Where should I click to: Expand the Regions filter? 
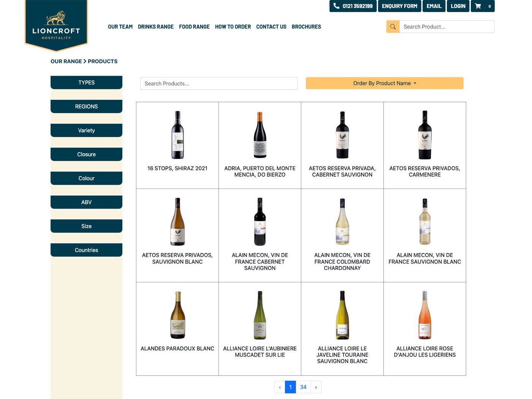point(86,106)
